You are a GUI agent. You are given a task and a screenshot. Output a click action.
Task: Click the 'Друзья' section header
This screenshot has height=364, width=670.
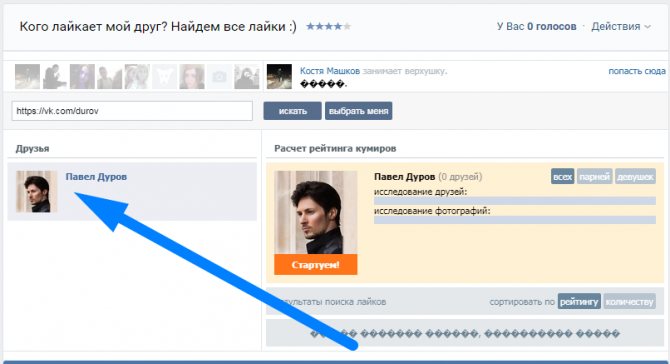tap(32, 148)
